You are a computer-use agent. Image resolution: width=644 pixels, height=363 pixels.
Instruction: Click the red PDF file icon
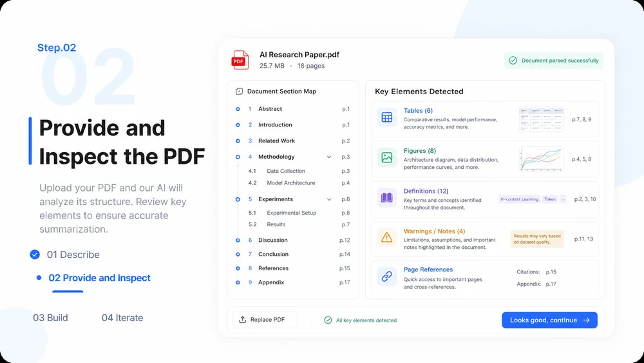click(x=240, y=60)
